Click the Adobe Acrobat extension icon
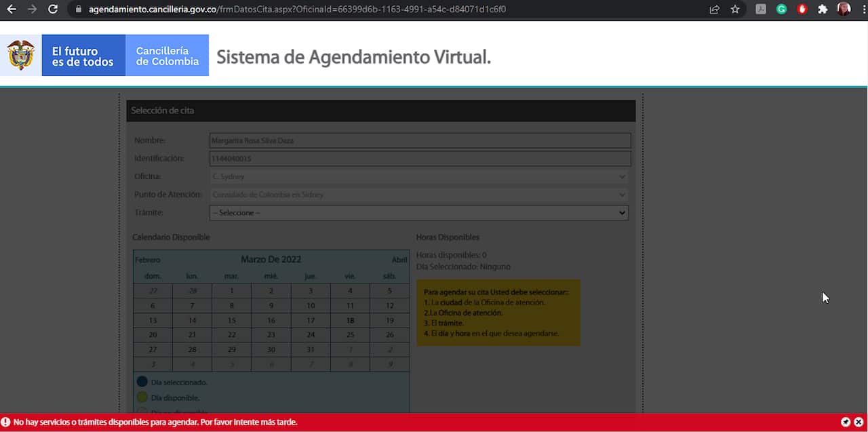Screen dimensions: 868x432 760,9
